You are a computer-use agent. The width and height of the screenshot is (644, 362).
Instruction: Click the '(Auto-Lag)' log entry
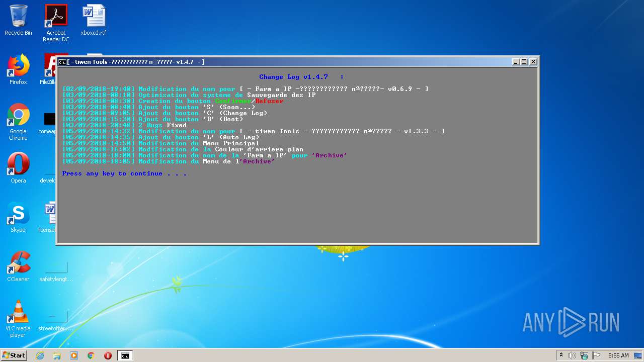pos(239,137)
